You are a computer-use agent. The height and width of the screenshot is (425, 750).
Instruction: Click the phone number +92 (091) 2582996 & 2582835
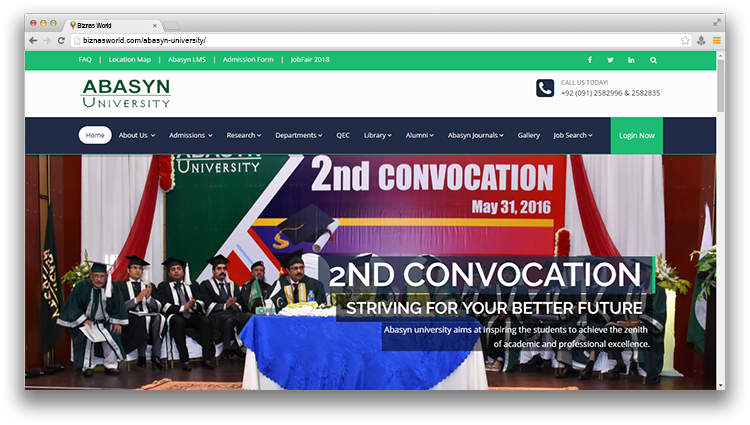pyautogui.click(x=610, y=93)
